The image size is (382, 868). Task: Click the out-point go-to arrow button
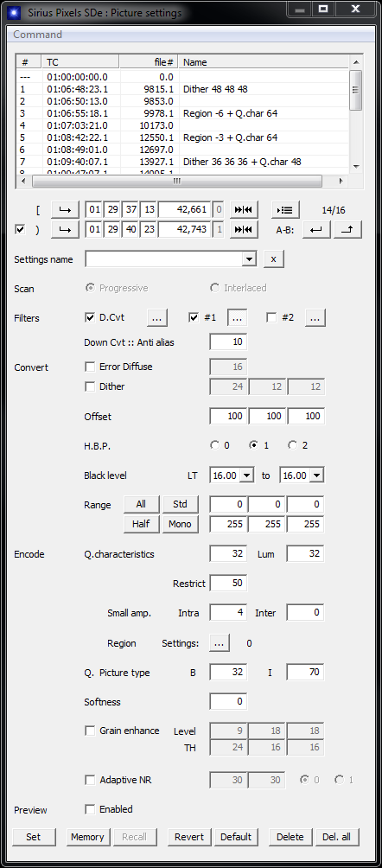tap(65, 230)
